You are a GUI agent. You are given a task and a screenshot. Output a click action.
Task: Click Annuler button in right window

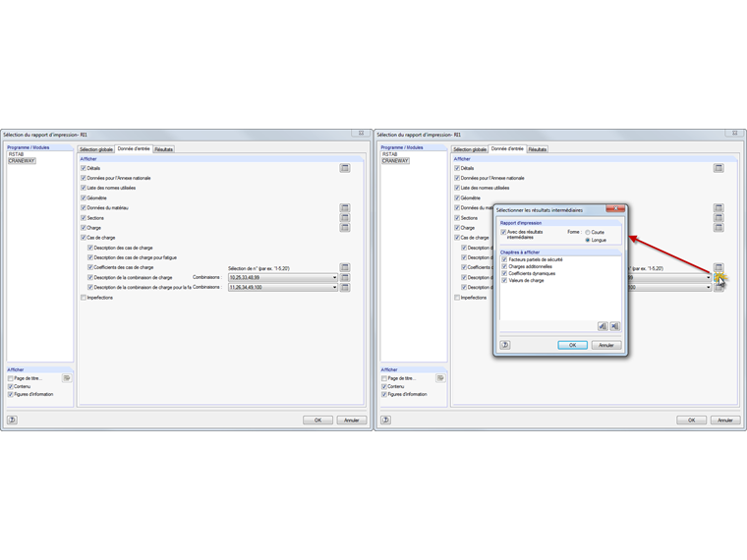(x=725, y=420)
